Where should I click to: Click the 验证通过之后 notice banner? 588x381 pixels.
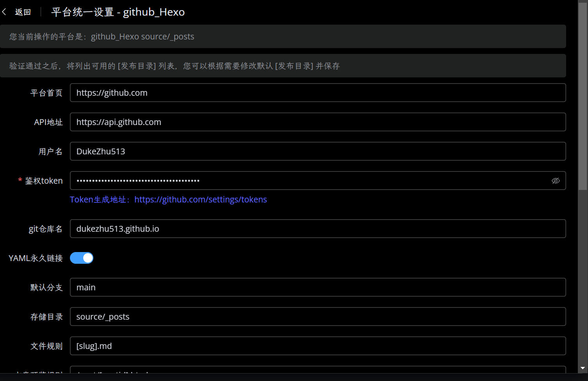[282, 66]
